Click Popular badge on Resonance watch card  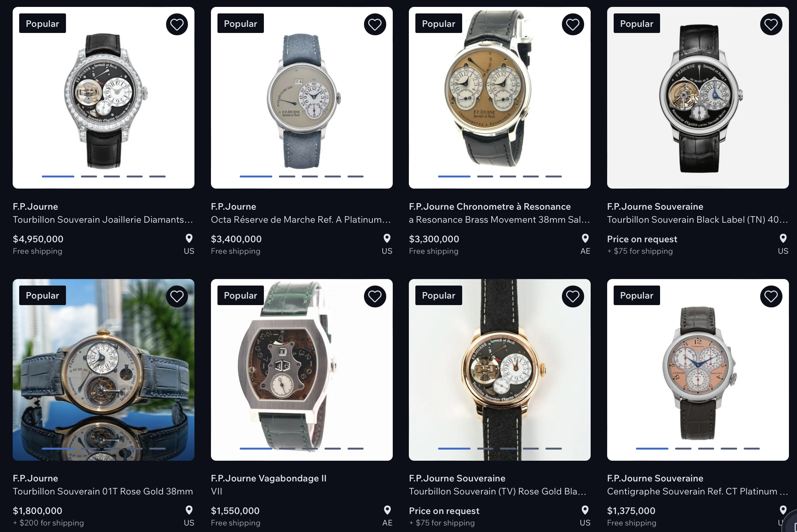pyautogui.click(x=438, y=23)
